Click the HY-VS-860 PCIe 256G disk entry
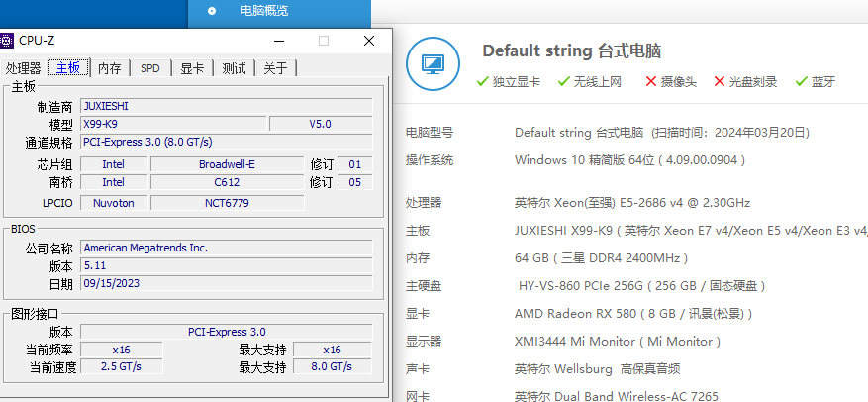 (642, 286)
